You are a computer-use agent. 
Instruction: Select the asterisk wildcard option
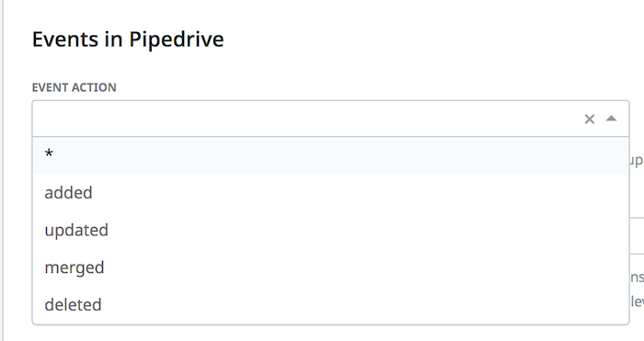pos(330,155)
